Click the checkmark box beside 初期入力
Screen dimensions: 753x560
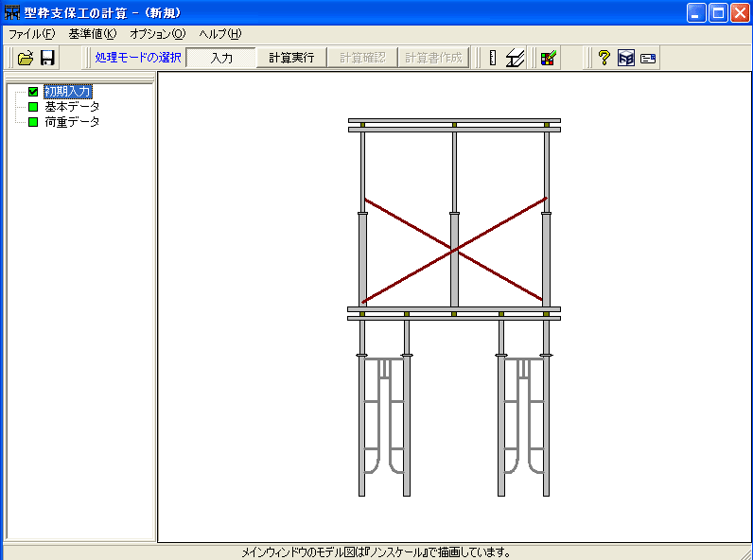click(x=33, y=91)
